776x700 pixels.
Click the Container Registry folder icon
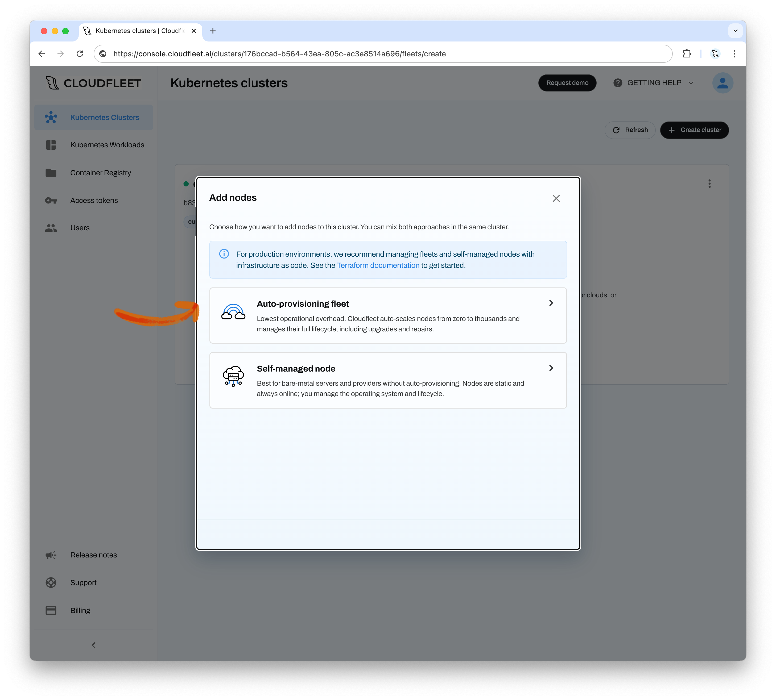point(51,173)
